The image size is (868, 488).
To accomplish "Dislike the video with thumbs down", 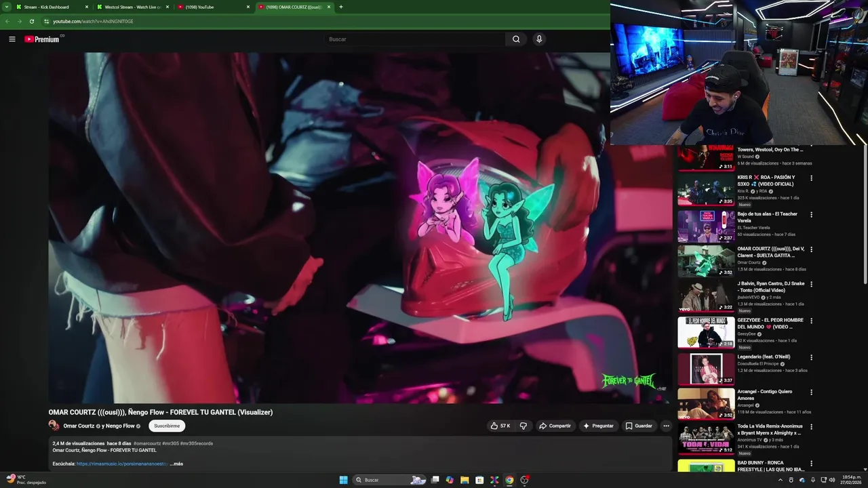I will point(523,426).
